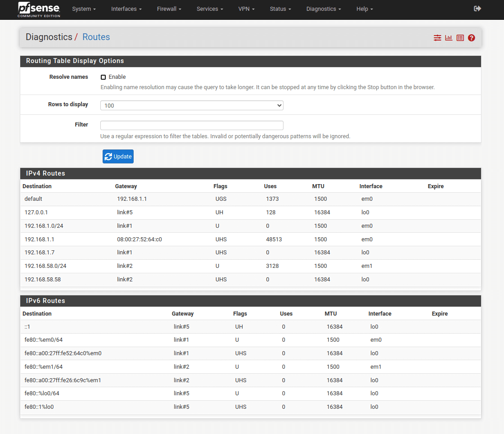Click the pfSense logo in navbar
Image resolution: width=504 pixels, height=434 pixels.
(x=39, y=9)
